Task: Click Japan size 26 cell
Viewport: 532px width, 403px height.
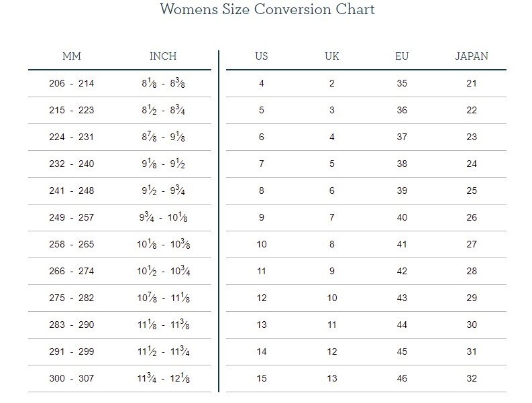Action: click(x=472, y=218)
